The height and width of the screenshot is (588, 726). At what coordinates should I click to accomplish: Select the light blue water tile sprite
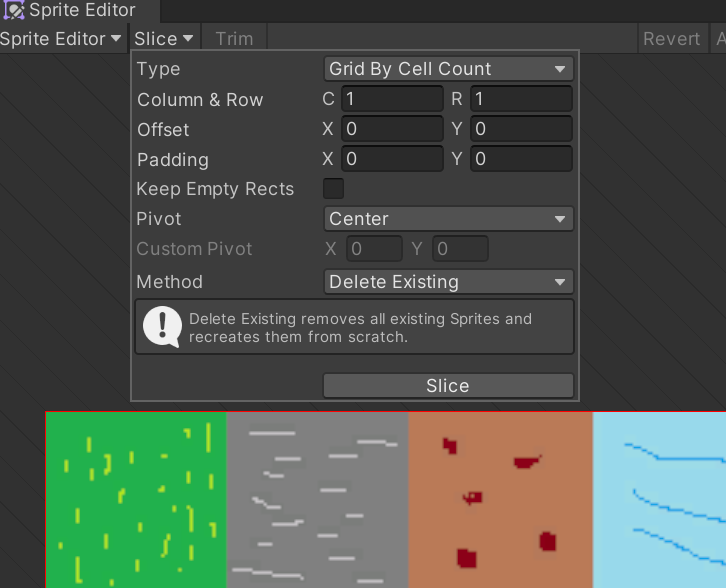tap(659, 500)
